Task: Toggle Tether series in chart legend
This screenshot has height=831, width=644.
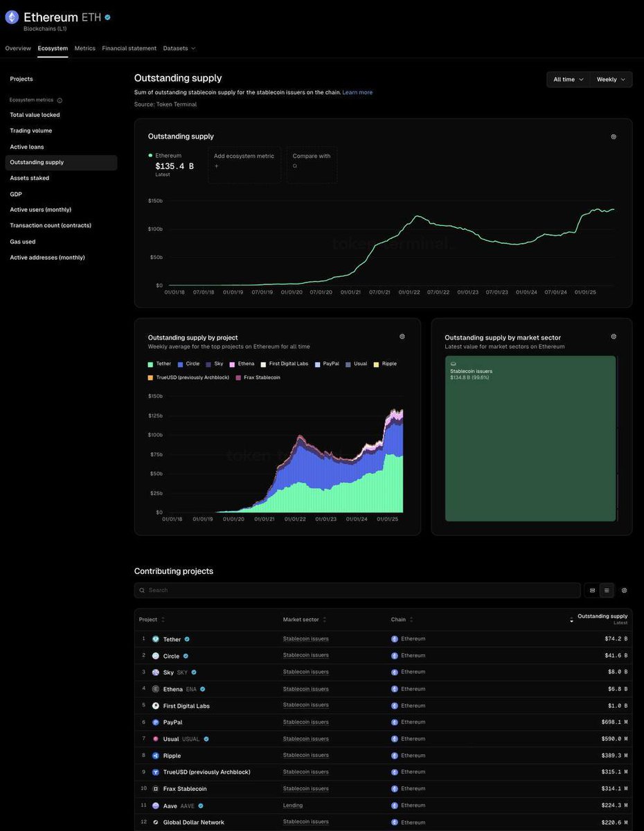Action: [x=160, y=364]
